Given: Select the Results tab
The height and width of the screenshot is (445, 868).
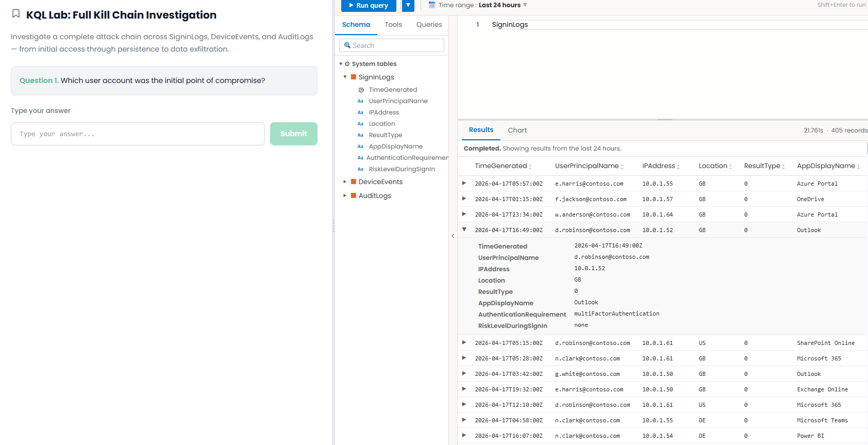Looking at the screenshot, I should 481,130.
